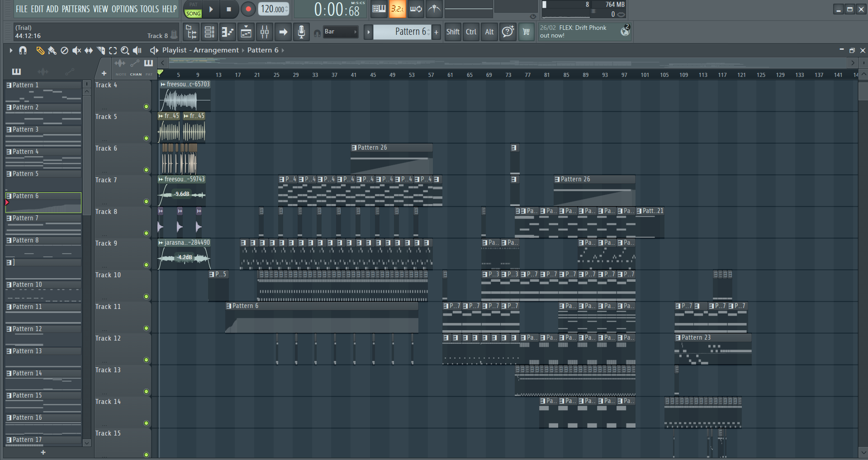Image resolution: width=868 pixels, height=460 pixels.
Task: Open the HELP menu
Action: 170,9
